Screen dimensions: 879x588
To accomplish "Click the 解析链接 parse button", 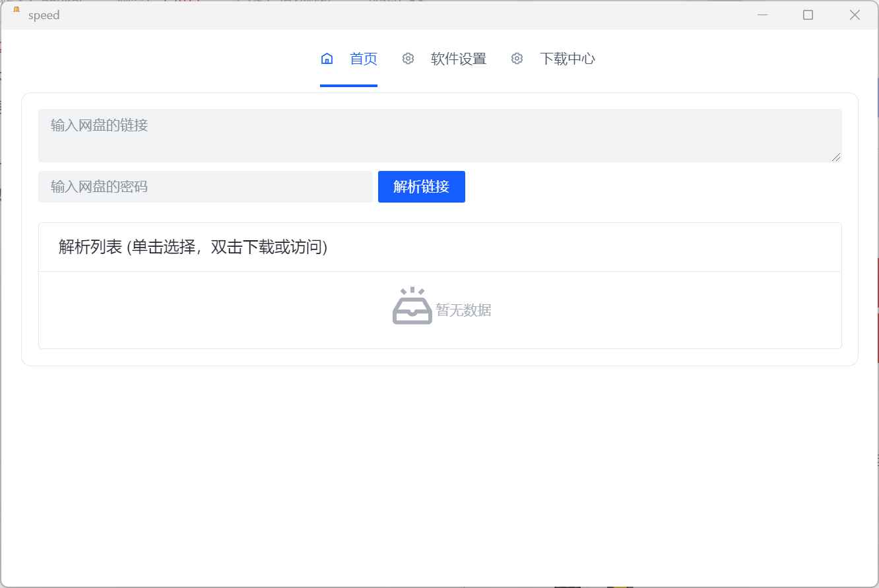I will pos(421,187).
